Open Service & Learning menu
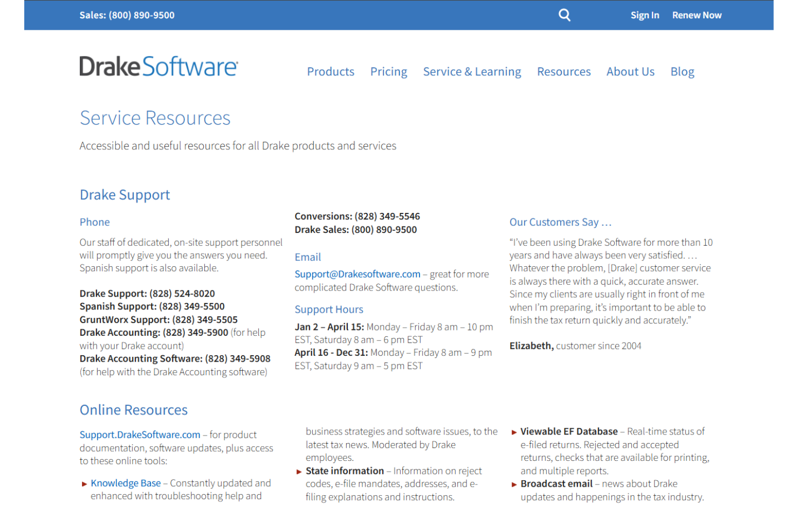This screenshot has height=532, width=798. pyautogui.click(x=472, y=72)
